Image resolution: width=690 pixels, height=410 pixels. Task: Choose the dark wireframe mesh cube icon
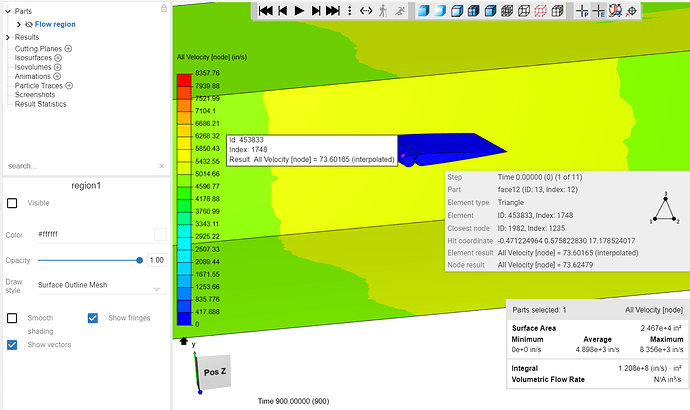coord(507,11)
